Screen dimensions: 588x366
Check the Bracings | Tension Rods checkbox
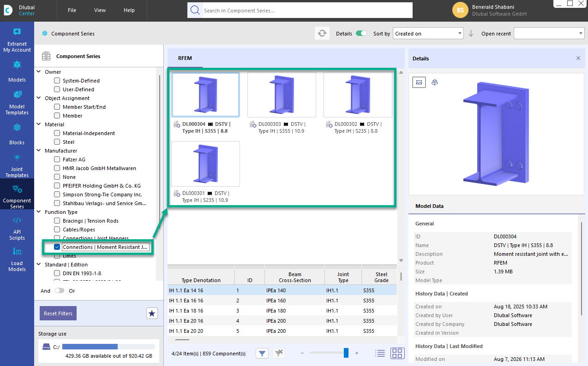pos(57,221)
